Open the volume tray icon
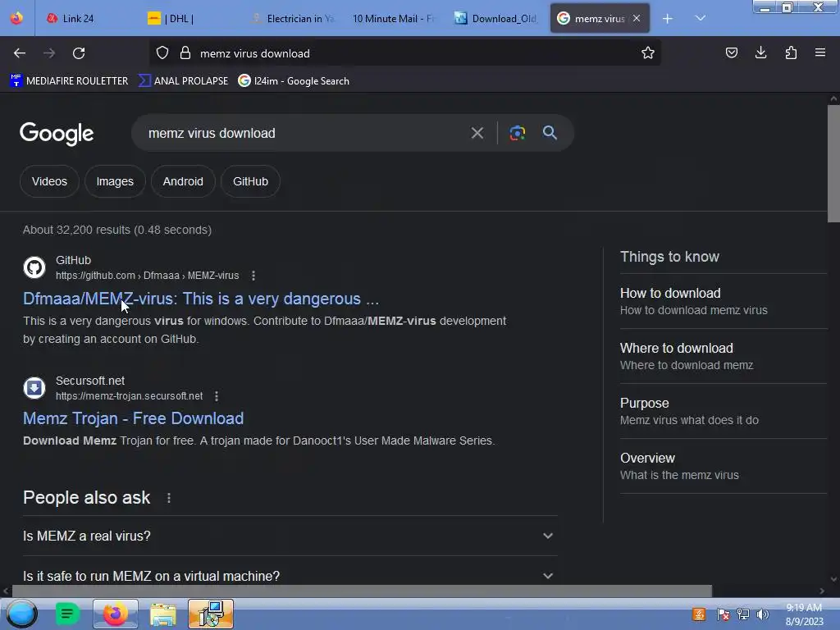840x630 pixels. click(762, 614)
